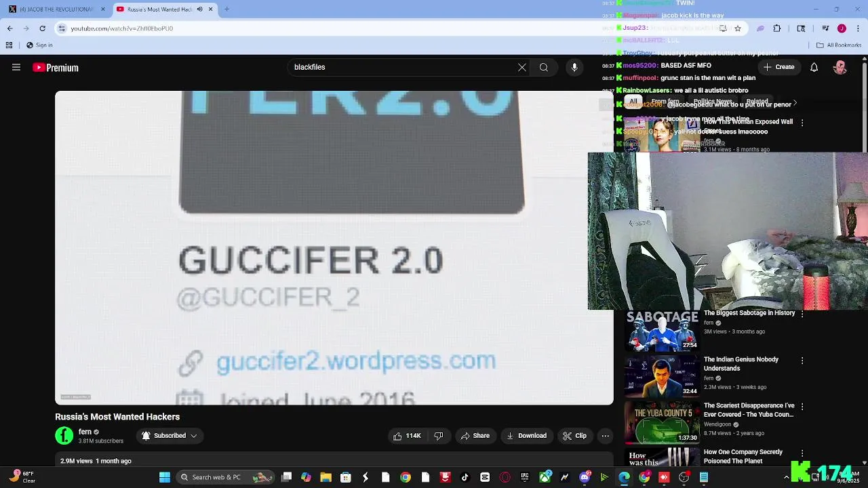Image resolution: width=868 pixels, height=488 pixels.
Task: Open Epic Games launcher from taskbar
Action: click(525, 477)
